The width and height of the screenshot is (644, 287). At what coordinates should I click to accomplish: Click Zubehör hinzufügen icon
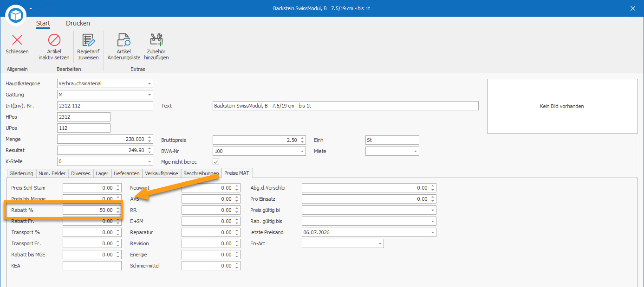tap(156, 40)
